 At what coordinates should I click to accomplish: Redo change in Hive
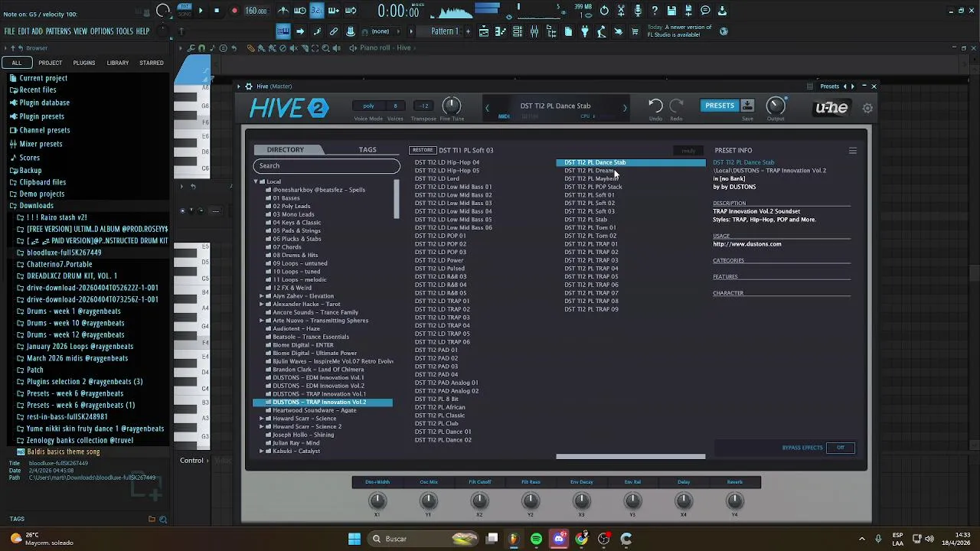(676, 106)
